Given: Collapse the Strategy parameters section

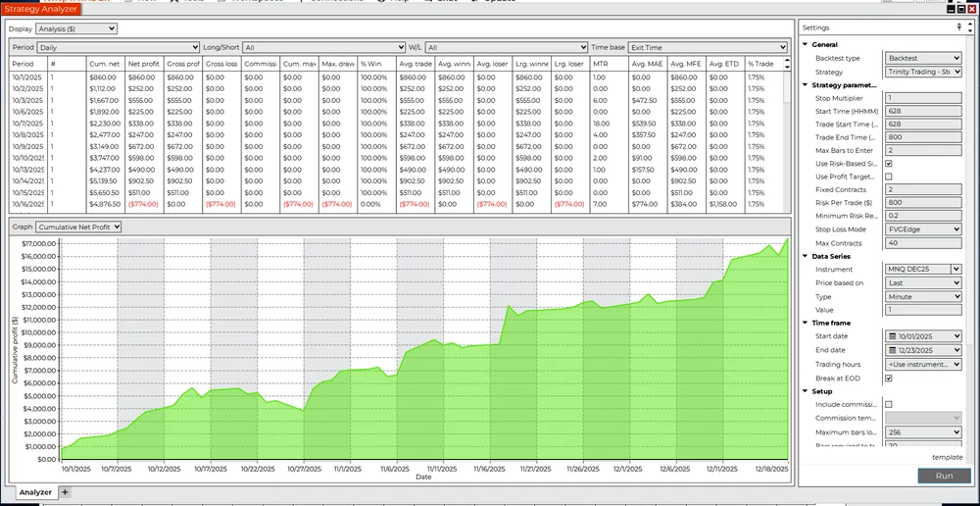Looking at the screenshot, I should [x=805, y=85].
